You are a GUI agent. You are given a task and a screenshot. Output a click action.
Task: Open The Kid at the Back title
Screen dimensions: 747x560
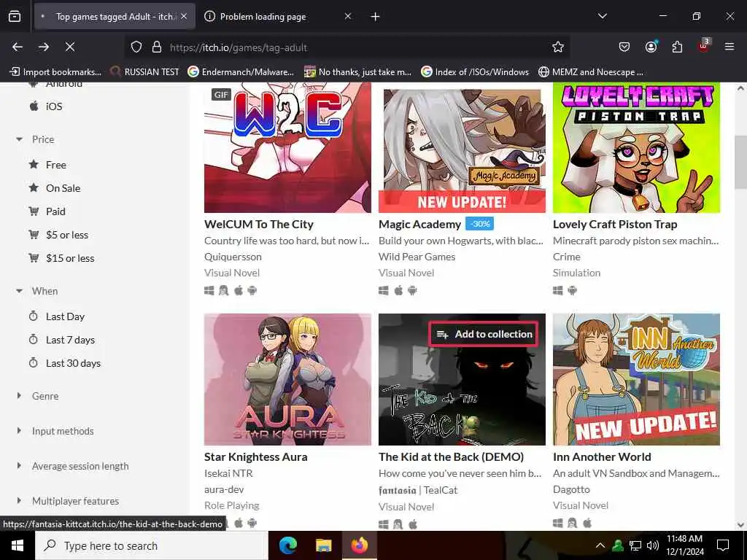[451, 457]
